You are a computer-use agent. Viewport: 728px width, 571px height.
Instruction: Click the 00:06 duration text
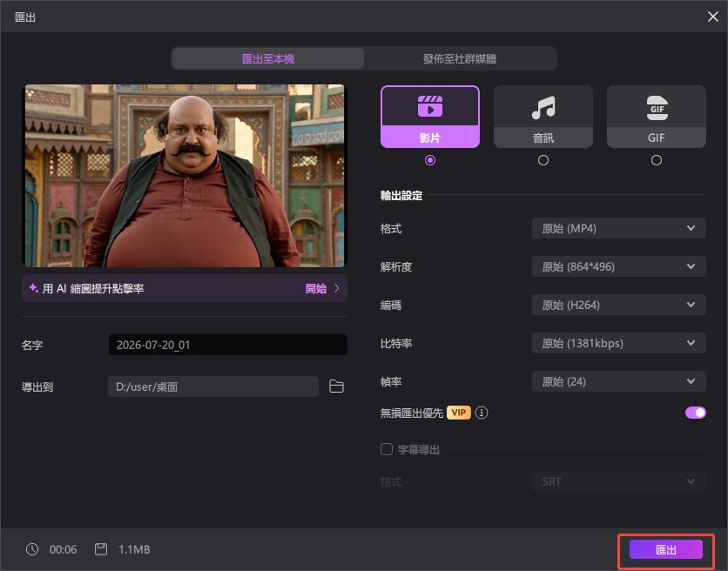pyautogui.click(x=64, y=549)
